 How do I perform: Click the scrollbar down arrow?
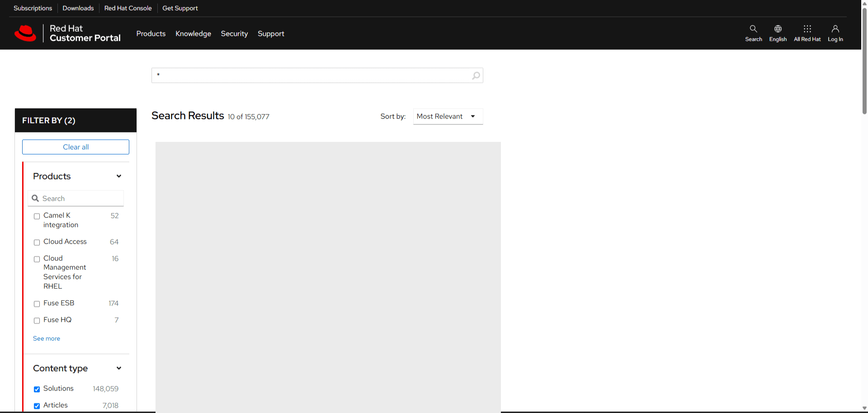coord(864,408)
